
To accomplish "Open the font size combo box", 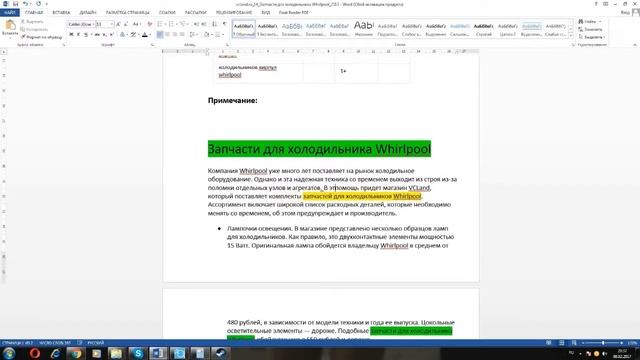I will pyautogui.click(x=104, y=24).
